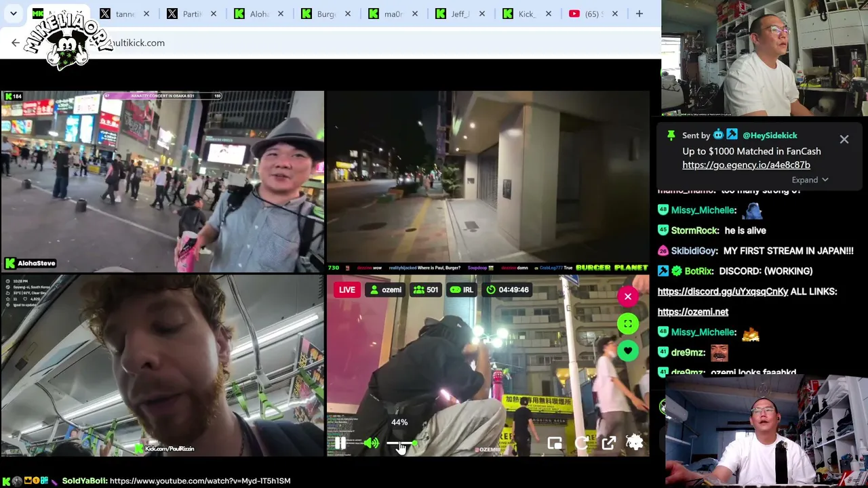Toggle fullscreen for the ozemi stream
The image size is (868, 488).
click(x=628, y=323)
